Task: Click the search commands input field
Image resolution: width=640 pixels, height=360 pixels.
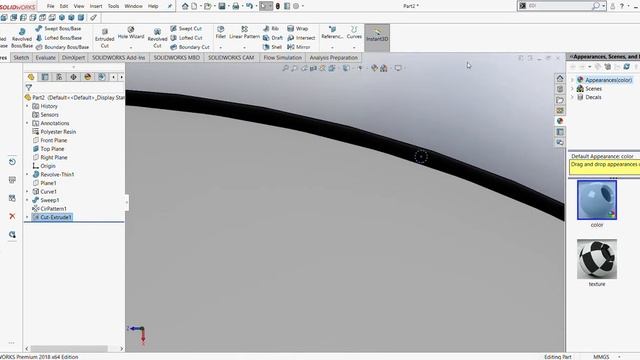Action: (559, 6)
